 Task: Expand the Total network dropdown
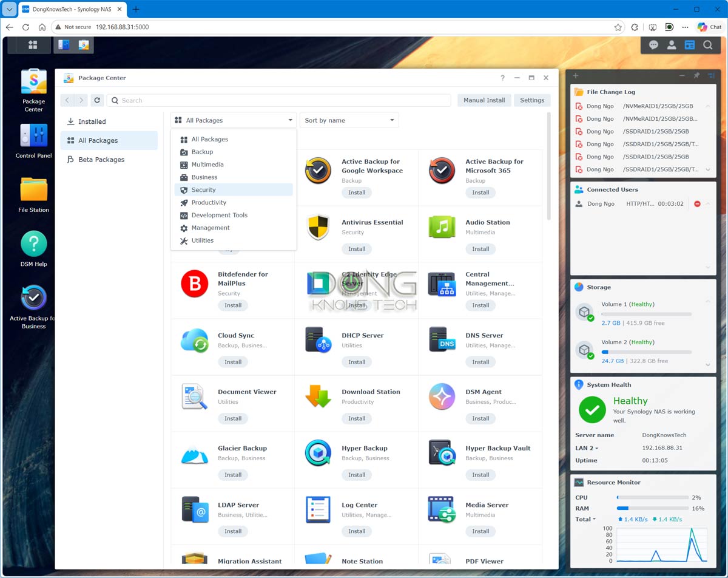585,519
